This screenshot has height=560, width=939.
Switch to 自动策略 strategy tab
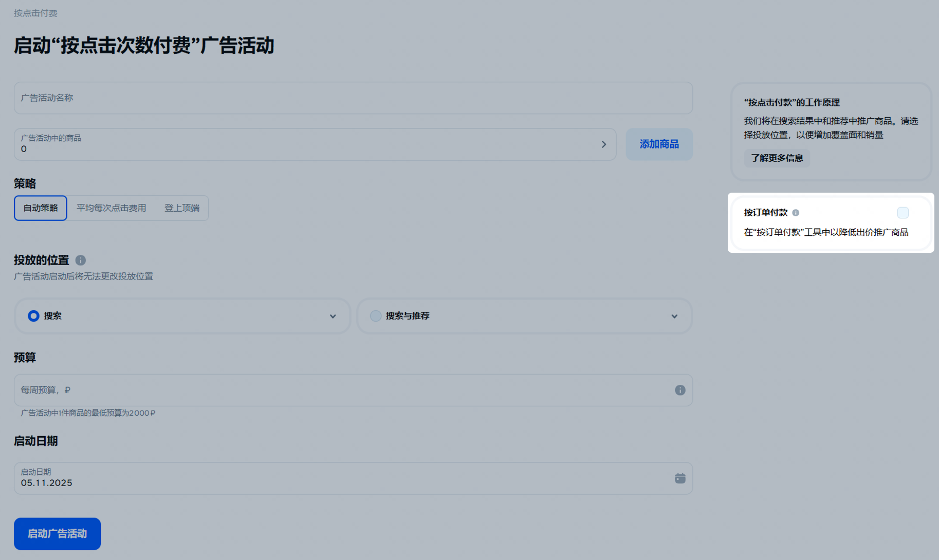41,208
